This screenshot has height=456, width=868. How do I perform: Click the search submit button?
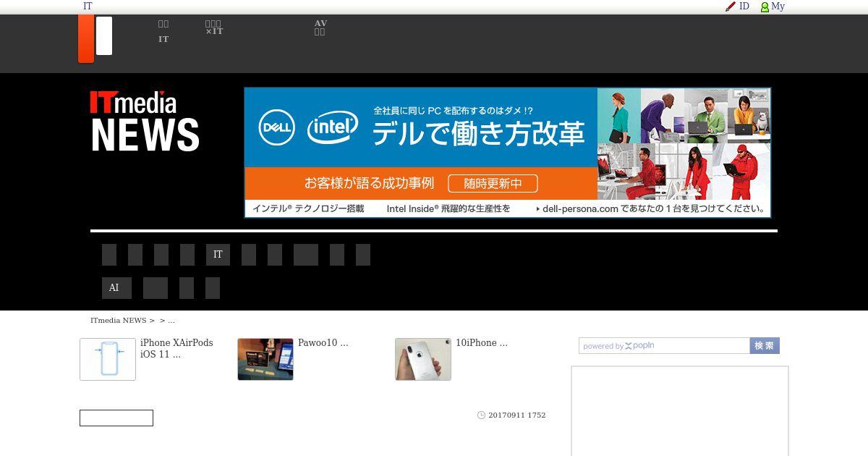point(765,346)
